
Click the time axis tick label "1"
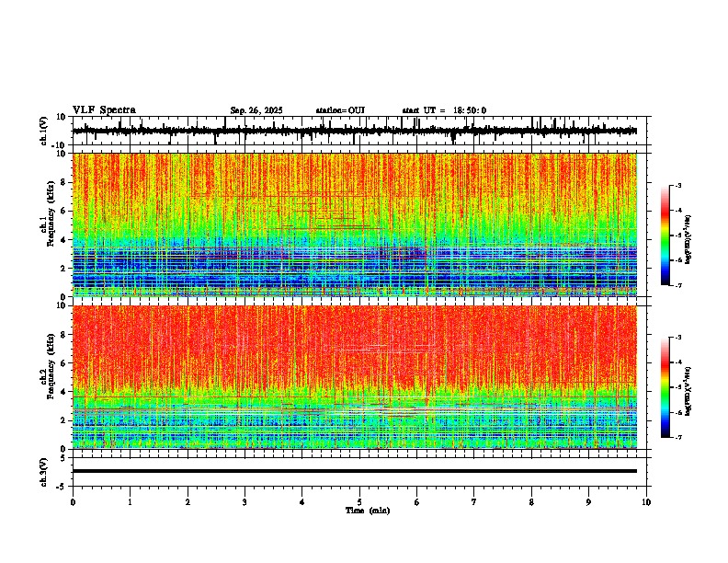point(130,502)
